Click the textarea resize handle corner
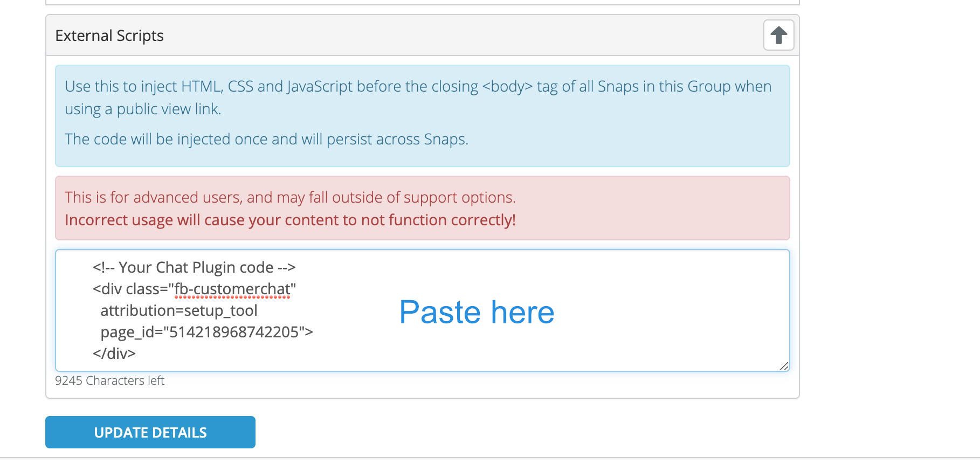980x471 pixels. (784, 366)
